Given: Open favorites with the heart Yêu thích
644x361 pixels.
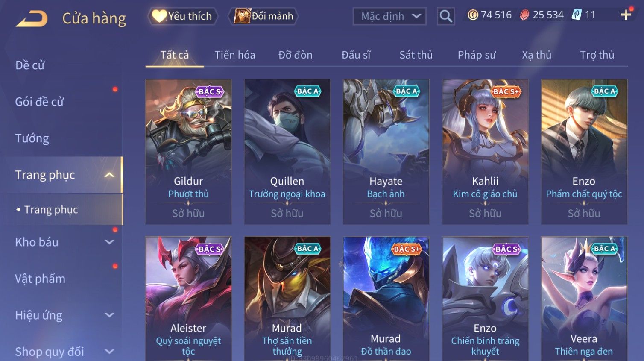Looking at the screenshot, I should [182, 16].
